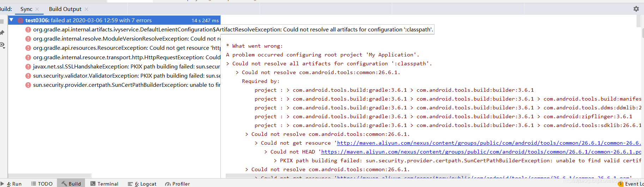Viewport: 644px width, 187px height.
Task: Click error icon of ResourceException row
Action: point(28,48)
